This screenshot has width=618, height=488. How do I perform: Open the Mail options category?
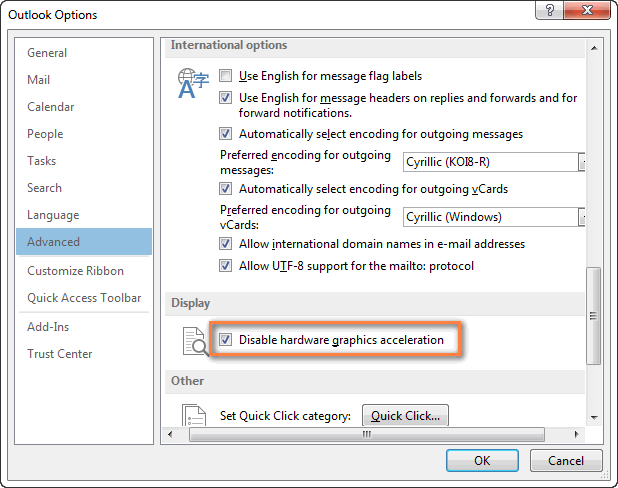(x=84, y=80)
